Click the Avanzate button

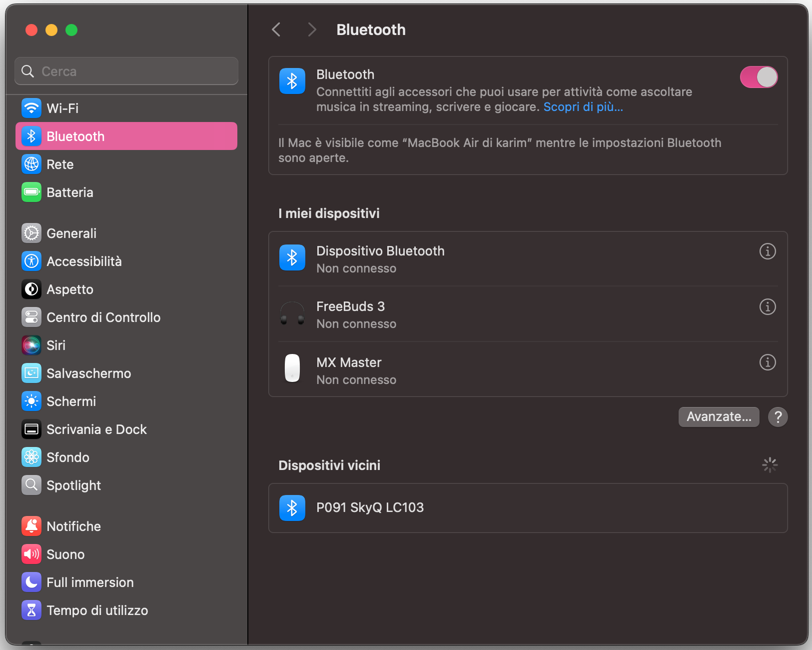tap(718, 416)
